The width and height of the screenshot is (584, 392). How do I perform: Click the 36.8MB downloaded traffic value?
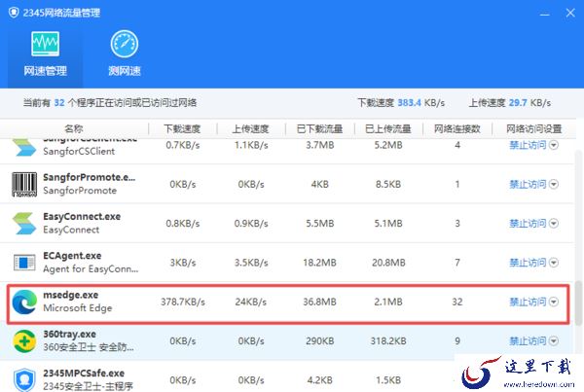pos(319,302)
